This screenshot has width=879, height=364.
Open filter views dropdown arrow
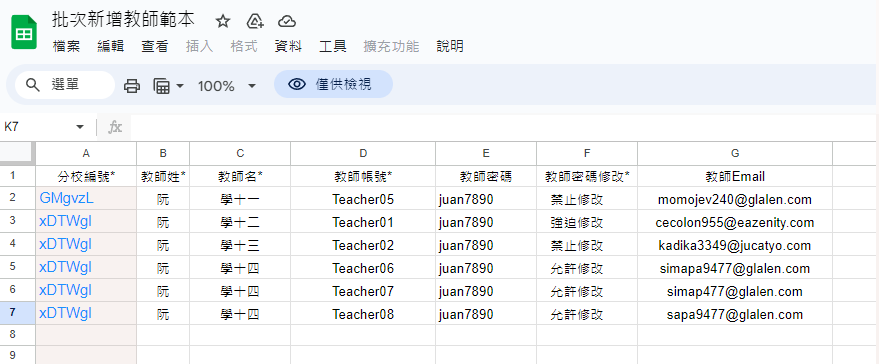[x=180, y=86]
